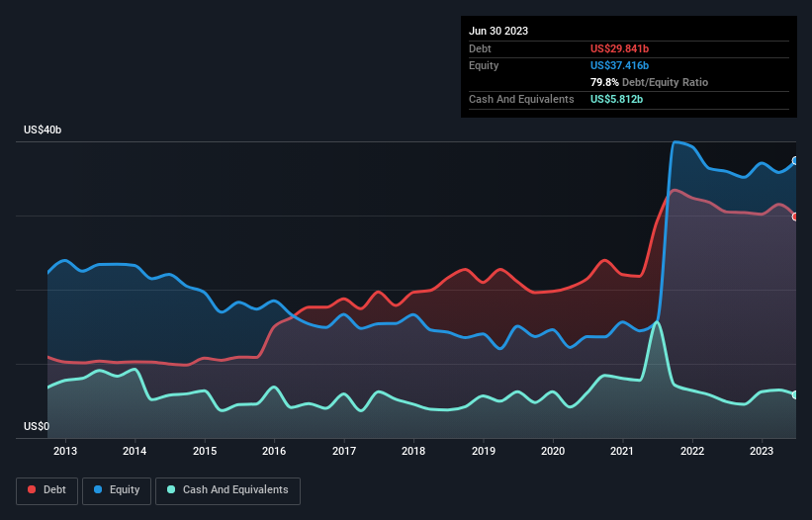Click the US$40b y-axis label
The image size is (812, 520).
click(x=43, y=130)
